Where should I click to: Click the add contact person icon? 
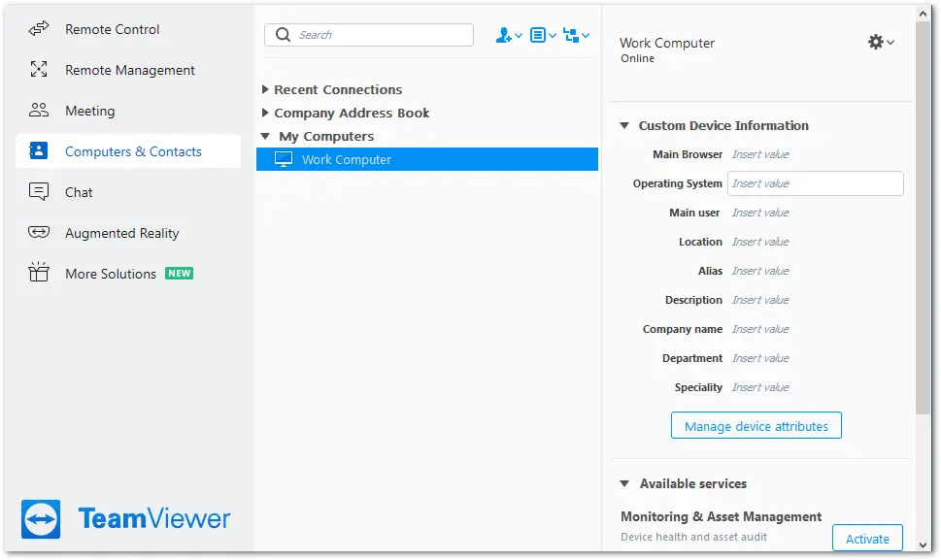tap(503, 35)
